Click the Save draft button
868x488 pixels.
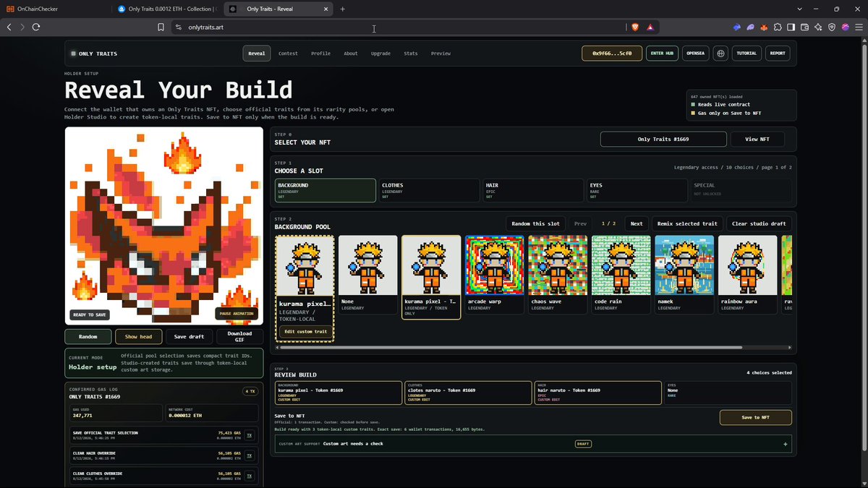tap(189, 336)
